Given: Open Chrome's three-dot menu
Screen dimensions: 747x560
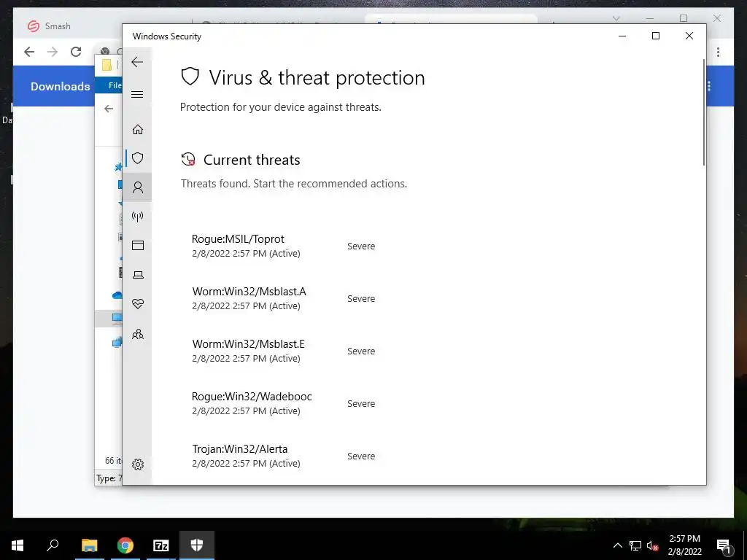Looking at the screenshot, I should 718,52.
